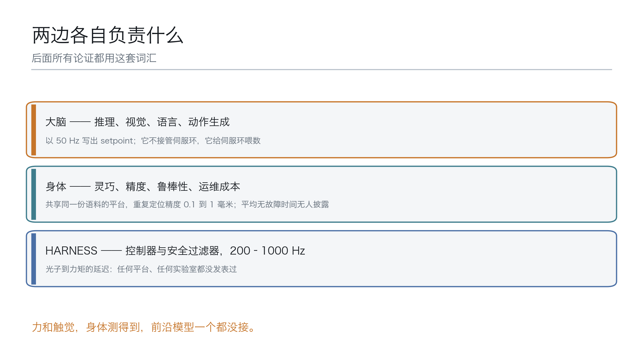Select the orange footer sentence 力和触觉

144,327
